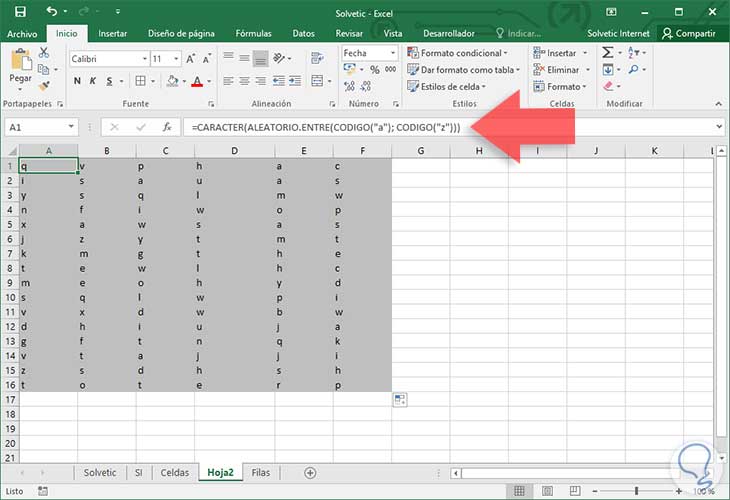Viewport: 730px width, 500px height.
Task: Click the Cut scissors icon
Action: 44,53
